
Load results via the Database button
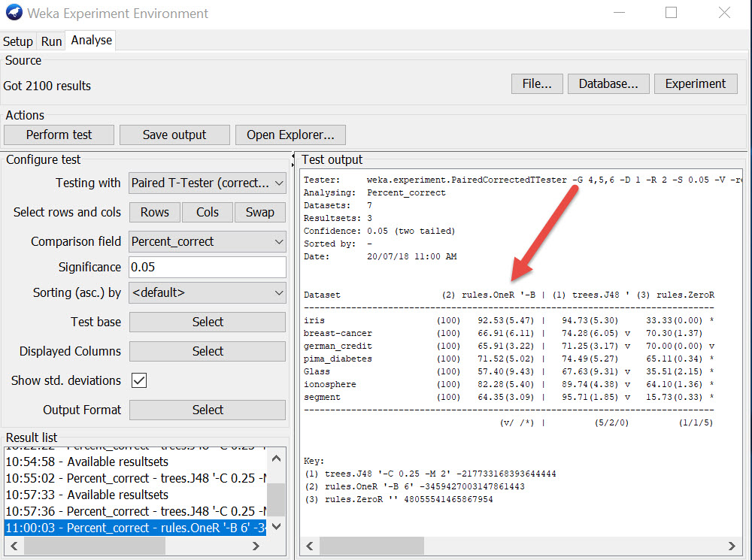[x=608, y=83]
